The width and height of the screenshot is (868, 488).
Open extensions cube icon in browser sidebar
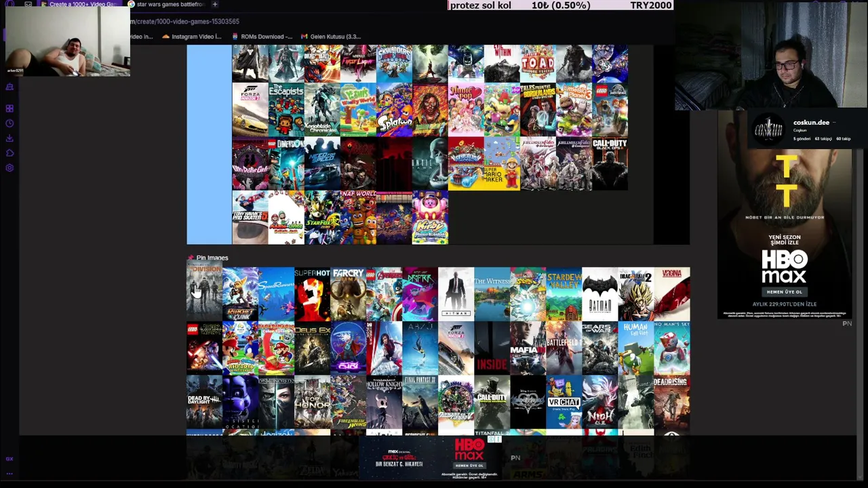(x=9, y=153)
